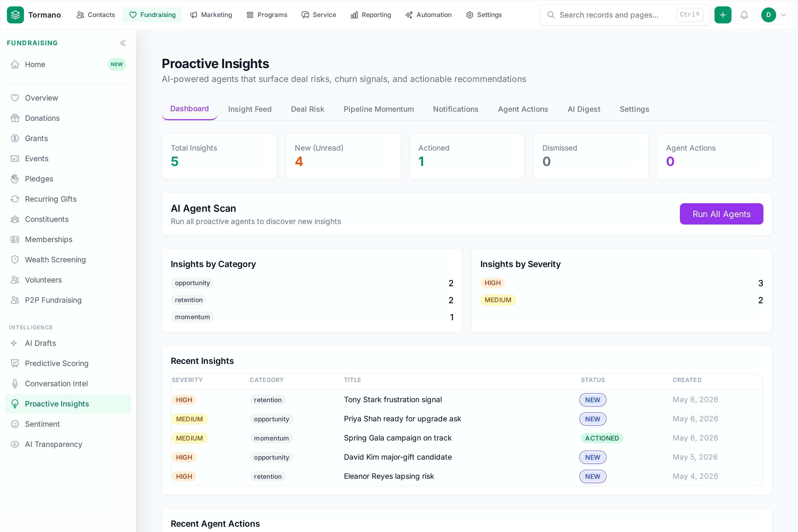The height and width of the screenshot is (532, 798).
Task: Click the HIGH badge under Insights by Severity
Action: pyautogui.click(x=493, y=283)
